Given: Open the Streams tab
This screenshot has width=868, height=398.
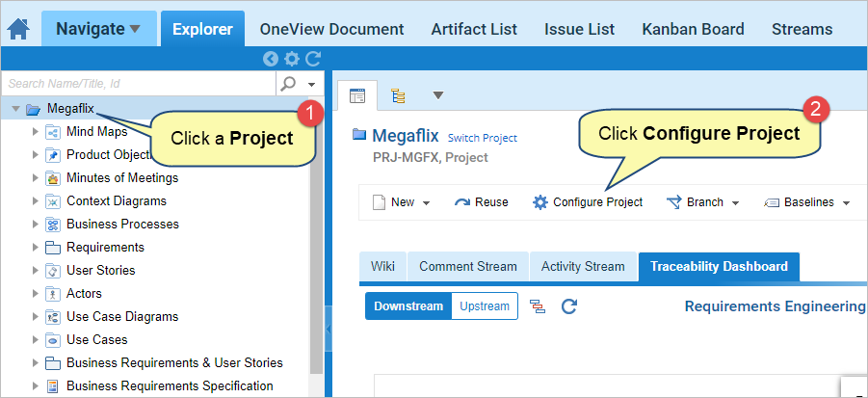Looking at the screenshot, I should coord(802,29).
